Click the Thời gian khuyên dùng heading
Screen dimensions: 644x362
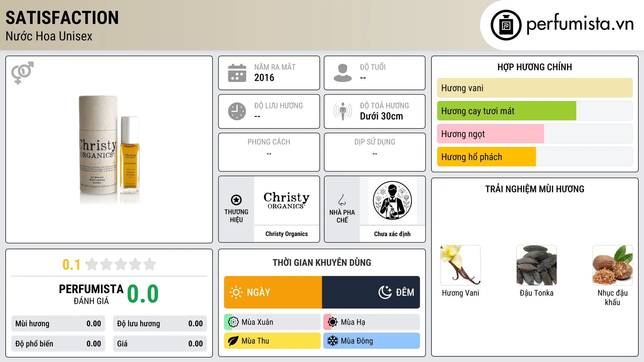point(322,262)
